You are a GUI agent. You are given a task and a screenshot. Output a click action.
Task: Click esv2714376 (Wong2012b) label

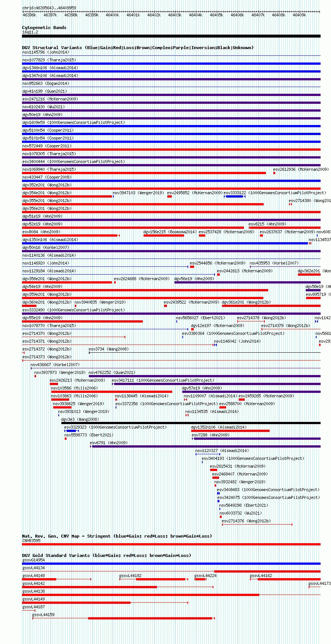[x=246, y=521]
